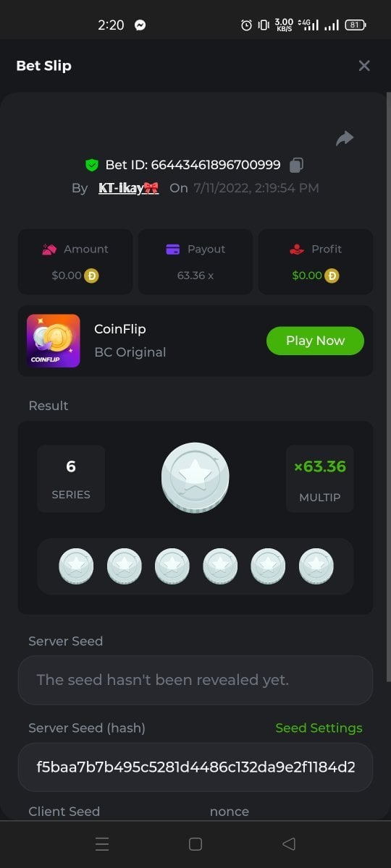Click the unrevealed Server Seed field
Viewport: 391px width, 868px height.
click(x=195, y=680)
